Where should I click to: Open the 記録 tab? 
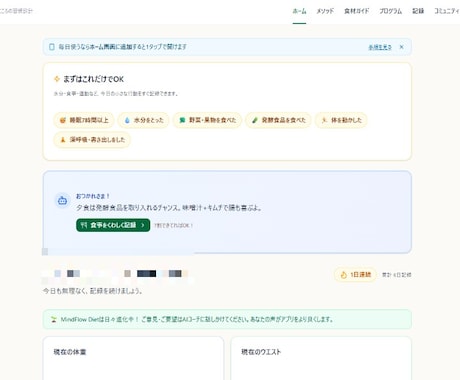(418, 11)
